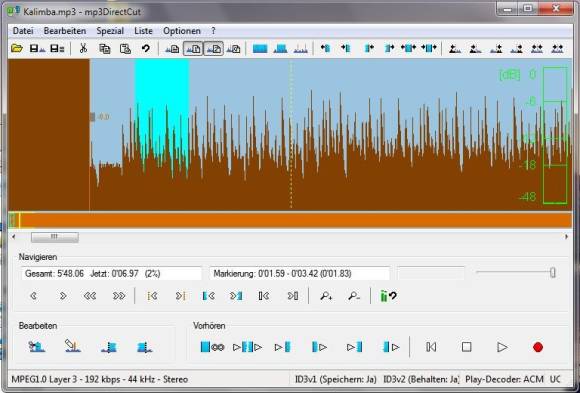Click the 'Gesamt: 5'48.06' position field
The width and height of the screenshot is (580, 393).
point(111,274)
